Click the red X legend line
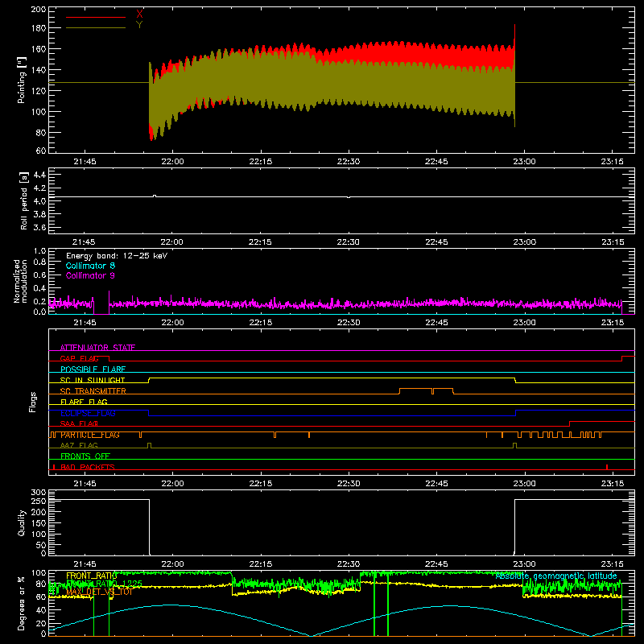Image resolution: width=644 pixels, height=644 pixels. 95,17
